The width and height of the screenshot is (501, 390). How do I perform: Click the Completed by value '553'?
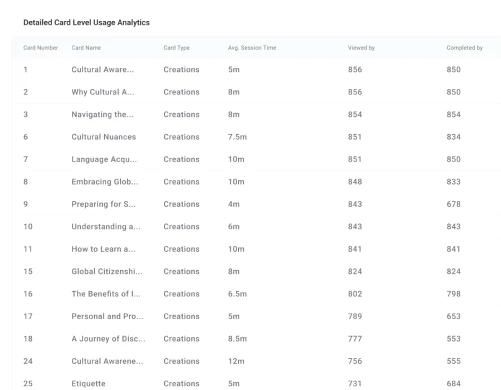pos(454,339)
